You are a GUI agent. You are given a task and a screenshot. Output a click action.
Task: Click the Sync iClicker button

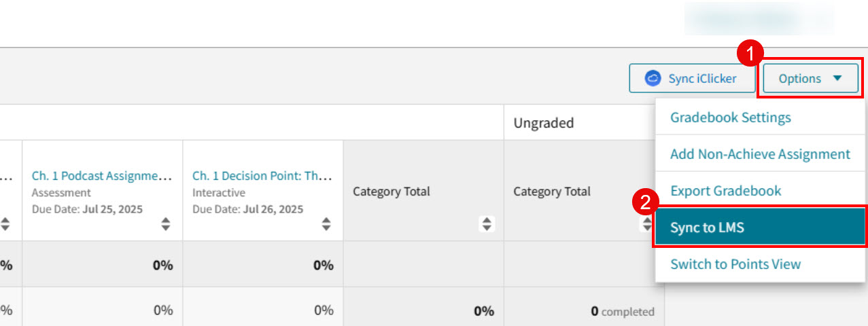692,79
